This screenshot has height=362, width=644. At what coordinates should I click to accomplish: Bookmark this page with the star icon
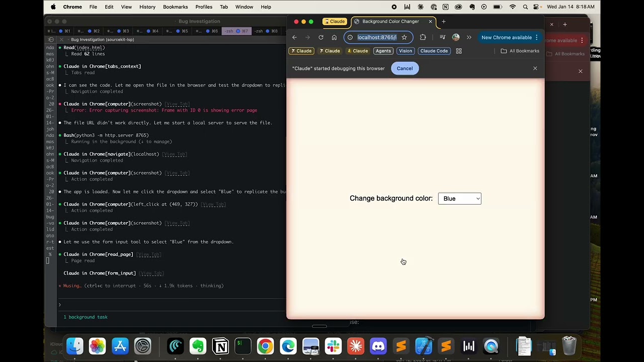click(404, 37)
